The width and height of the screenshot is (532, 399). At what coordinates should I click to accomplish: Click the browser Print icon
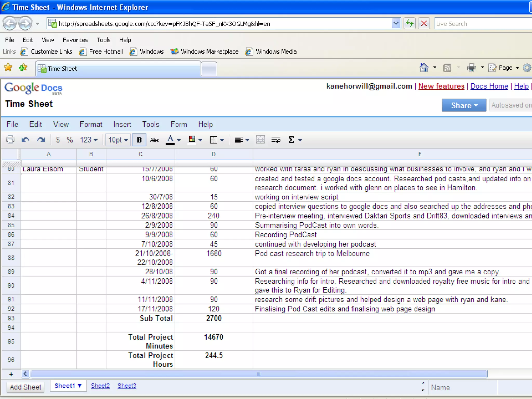tap(471, 68)
